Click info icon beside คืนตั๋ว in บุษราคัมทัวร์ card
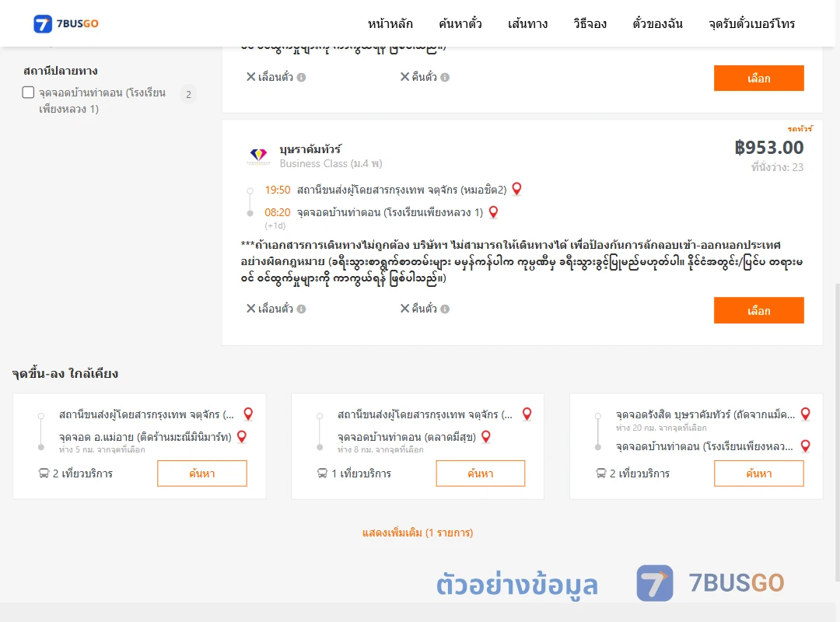Image resolution: width=840 pixels, height=622 pixels. tap(445, 309)
